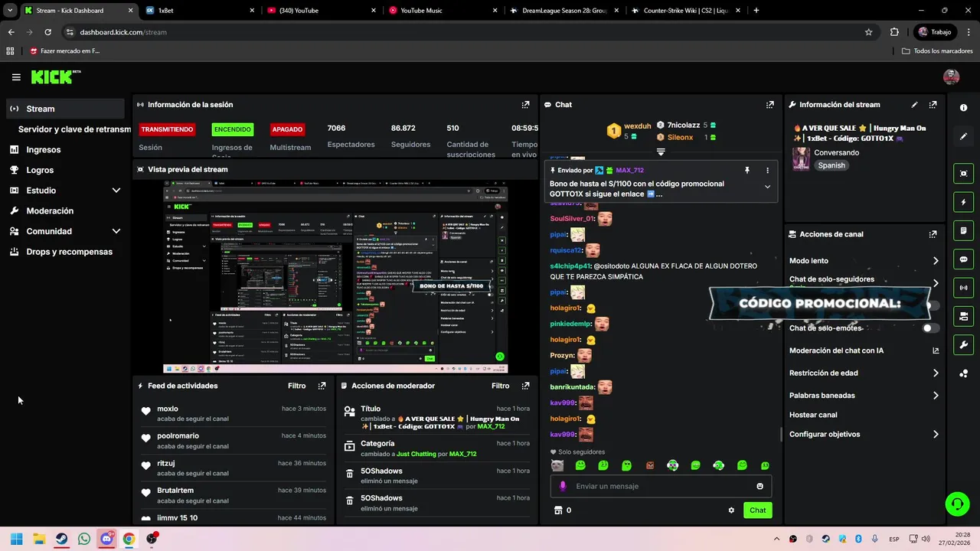This screenshot has width=980, height=551.
Task: Pop out the Acciones de canal panel
Action: click(933, 234)
